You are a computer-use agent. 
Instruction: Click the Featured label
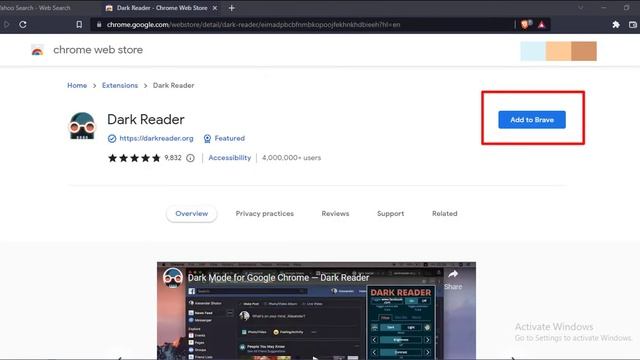coord(230,138)
